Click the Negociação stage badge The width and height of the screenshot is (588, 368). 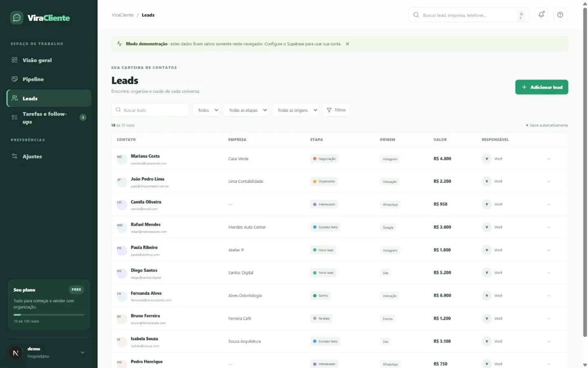[x=324, y=159]
